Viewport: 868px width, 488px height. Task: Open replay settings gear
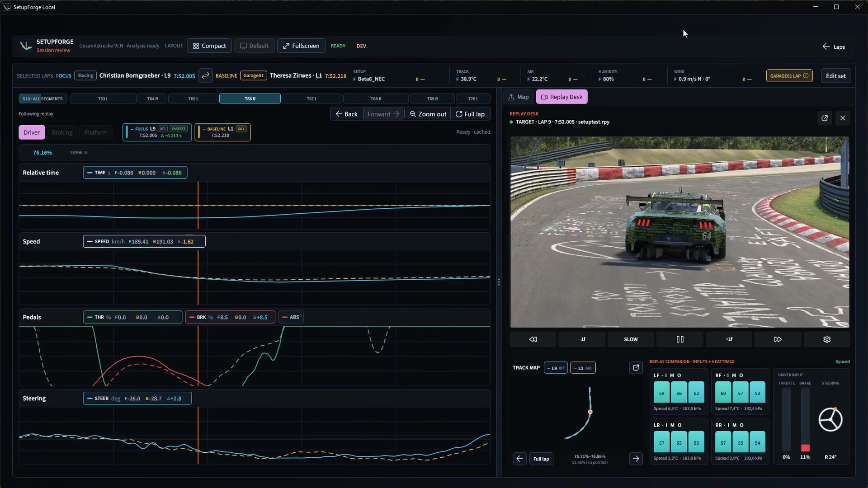827,339
